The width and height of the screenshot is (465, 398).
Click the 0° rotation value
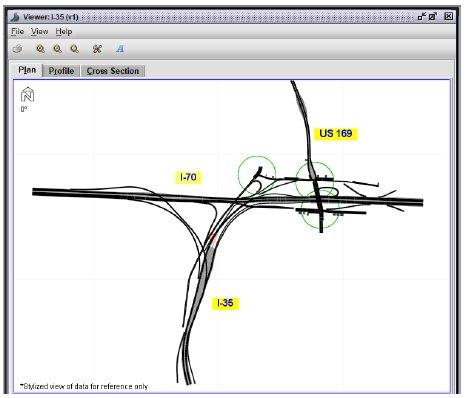[x=24, y=109]
